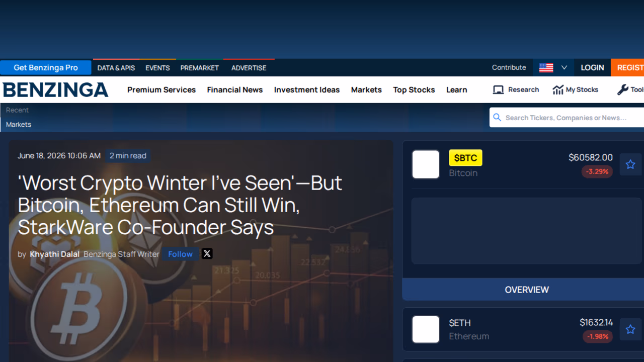The image size is (644, 362).
Task: Click the Tools wrench icon
Action: [x=622, y=89]
